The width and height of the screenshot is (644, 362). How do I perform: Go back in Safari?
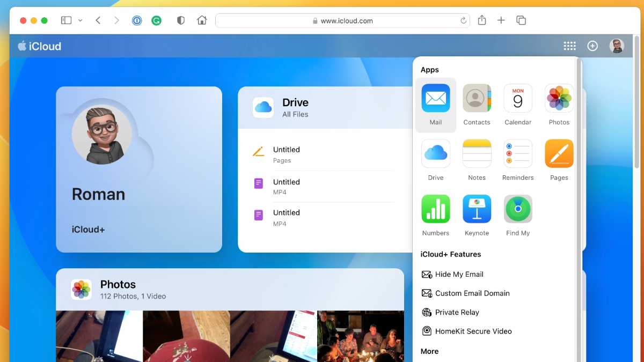(98, 20)
